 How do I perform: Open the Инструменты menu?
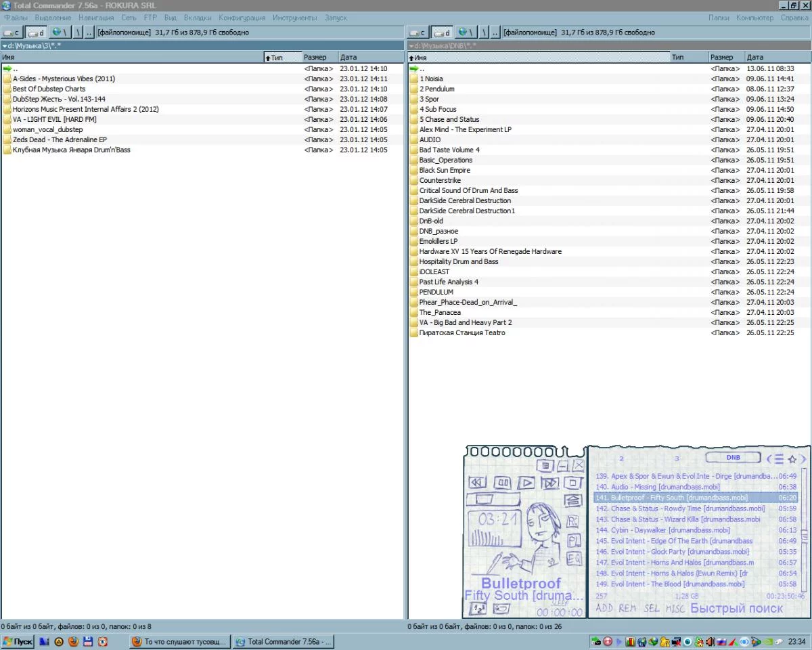pyautogui.click(x=294, y=18)
